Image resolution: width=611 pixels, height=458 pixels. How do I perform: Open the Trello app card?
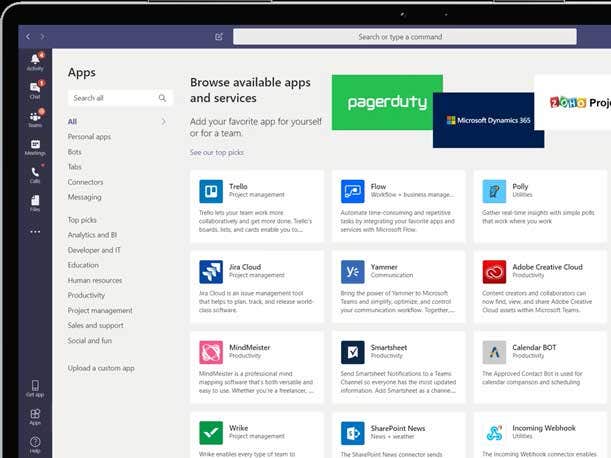click(x=257, y=203)
